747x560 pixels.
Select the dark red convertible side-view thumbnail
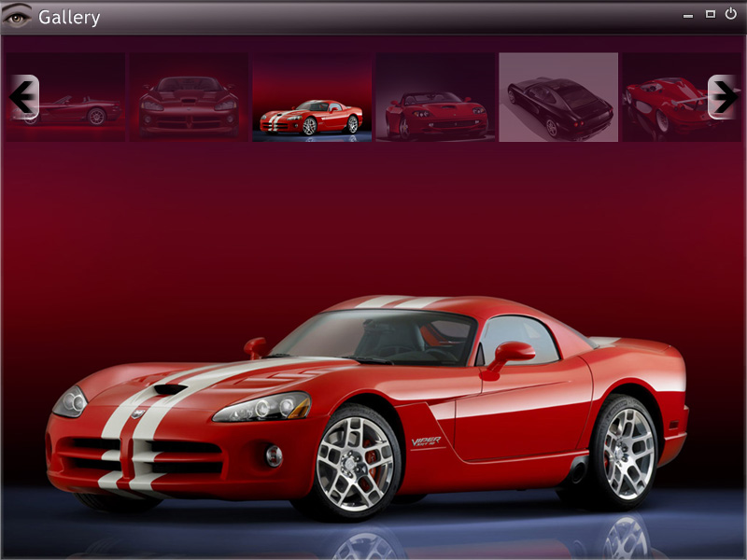[x=65, y=97]
